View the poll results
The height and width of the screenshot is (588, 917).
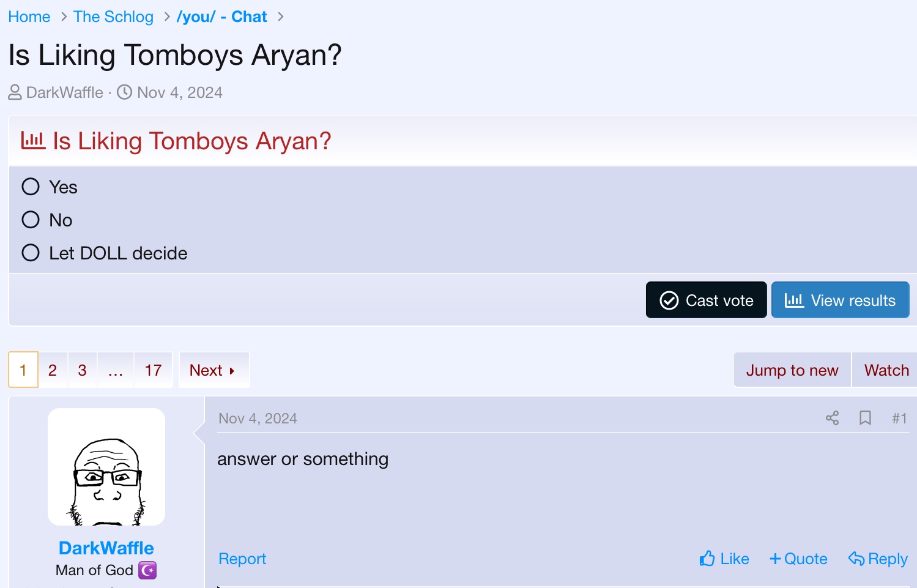pyautogui.click(x=840, y=300)
